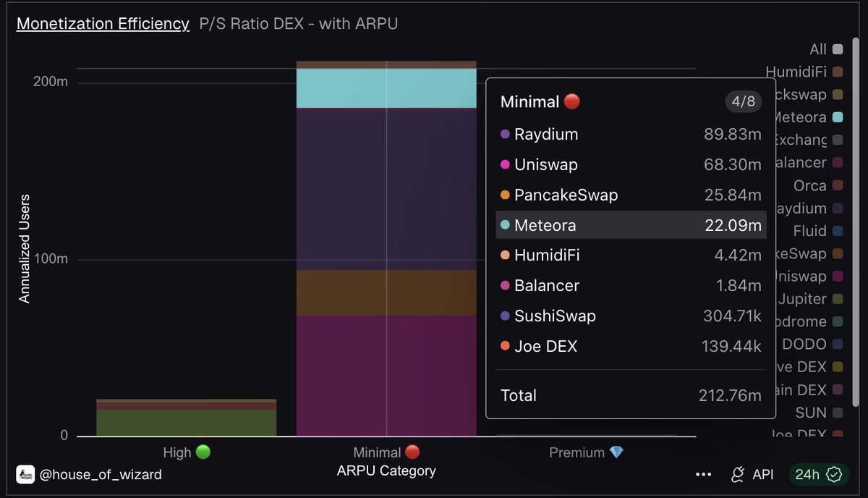Click the 4/8 count badge in tooltip
868x498 pixels.
point(744,101)
